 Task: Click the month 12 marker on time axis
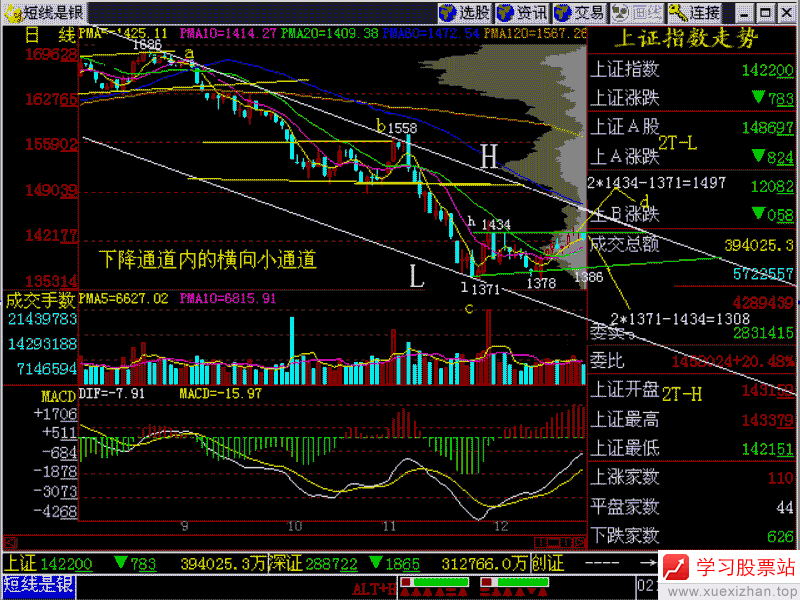click(x=502, y=526)
